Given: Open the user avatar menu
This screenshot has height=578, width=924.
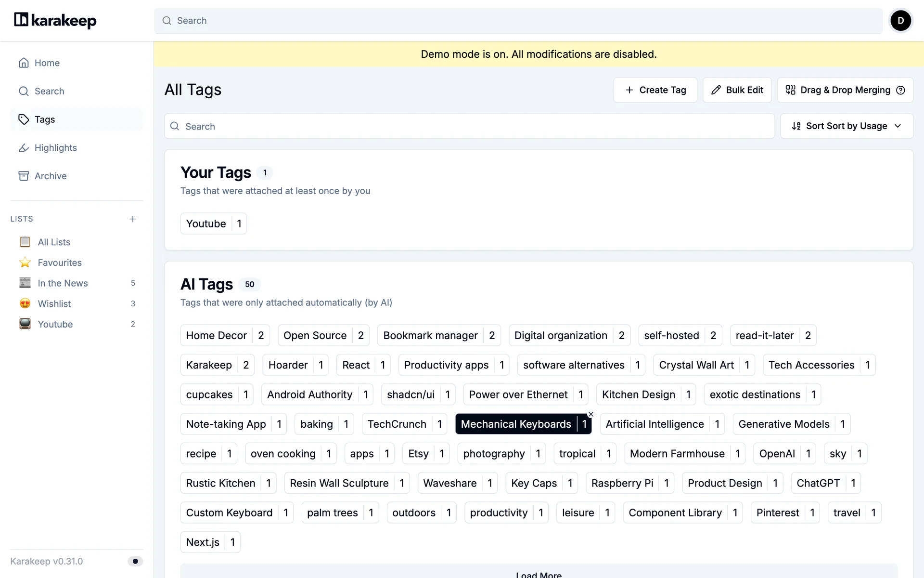Looking at the screenshot, I should click(900, 21).
